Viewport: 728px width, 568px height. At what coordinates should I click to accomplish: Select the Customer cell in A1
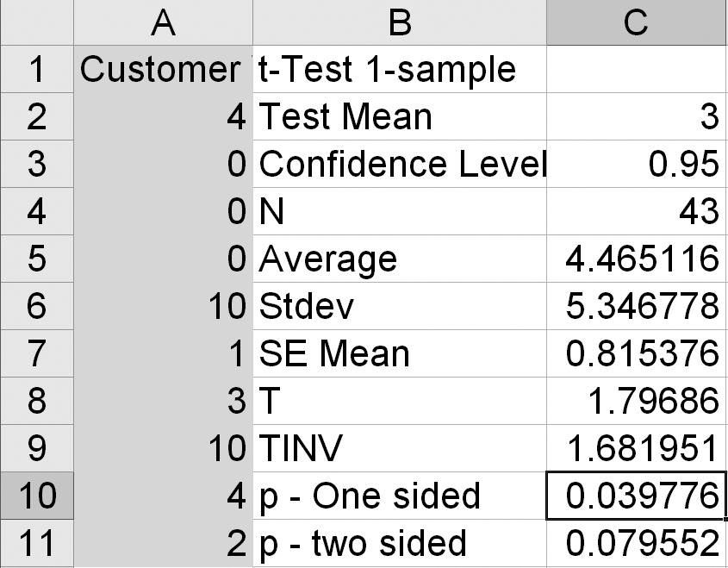[x=163, y=69]
